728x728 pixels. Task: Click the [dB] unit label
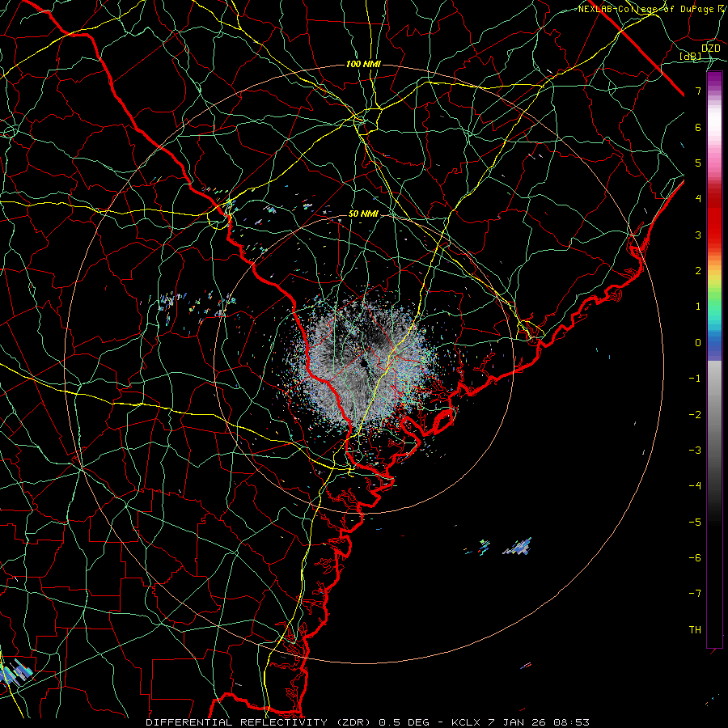tap(691, 57)
